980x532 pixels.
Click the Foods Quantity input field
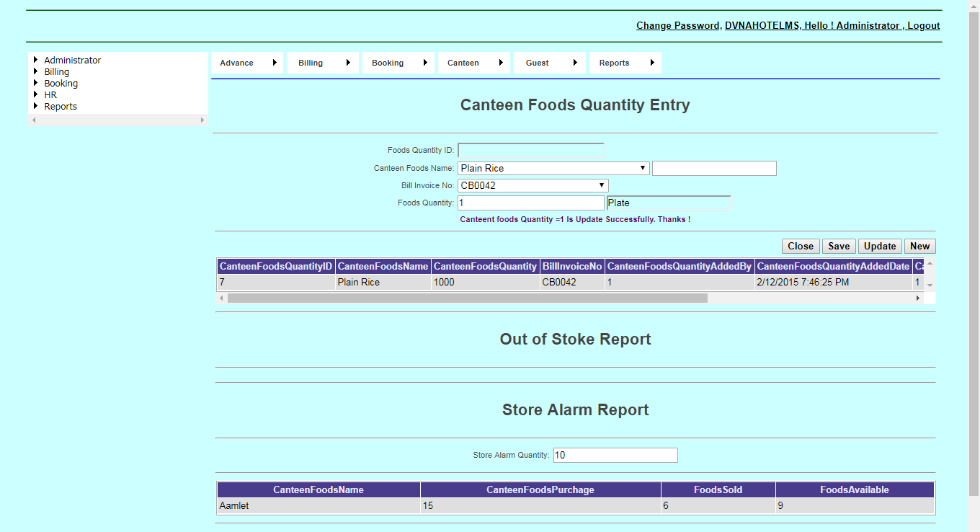pos(530,203)
